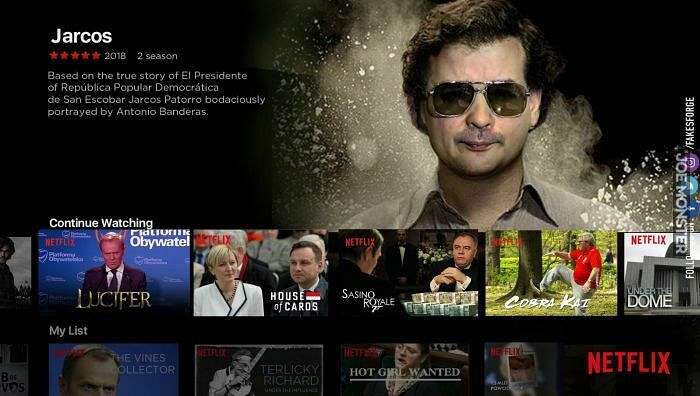The width and height of the screenshot is (700, 396).
Task: Click the Netflix badge on Under the Dome
Action: (648, 240)
